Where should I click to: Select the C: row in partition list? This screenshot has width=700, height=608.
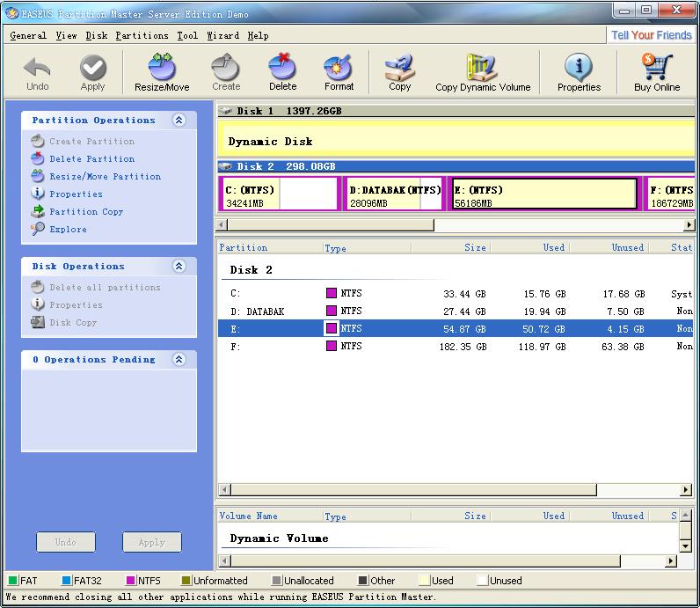point(456,294)
